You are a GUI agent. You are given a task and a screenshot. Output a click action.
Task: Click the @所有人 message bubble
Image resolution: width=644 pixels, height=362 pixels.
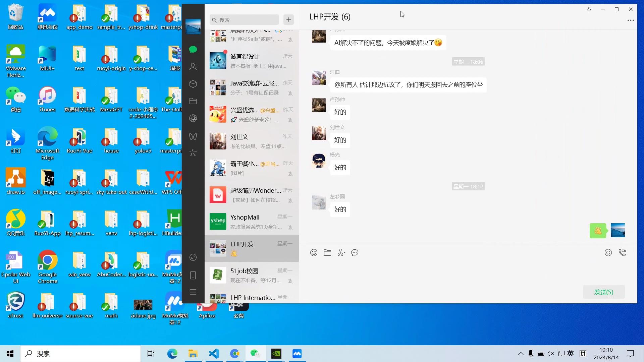408,85
